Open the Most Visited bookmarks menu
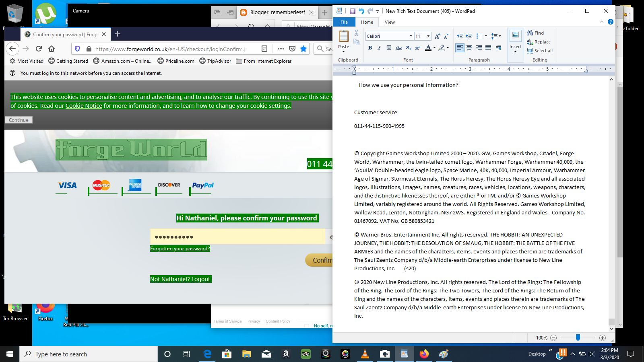The width and height of the screenshot is (644, 362). click(x=27, y=61)
